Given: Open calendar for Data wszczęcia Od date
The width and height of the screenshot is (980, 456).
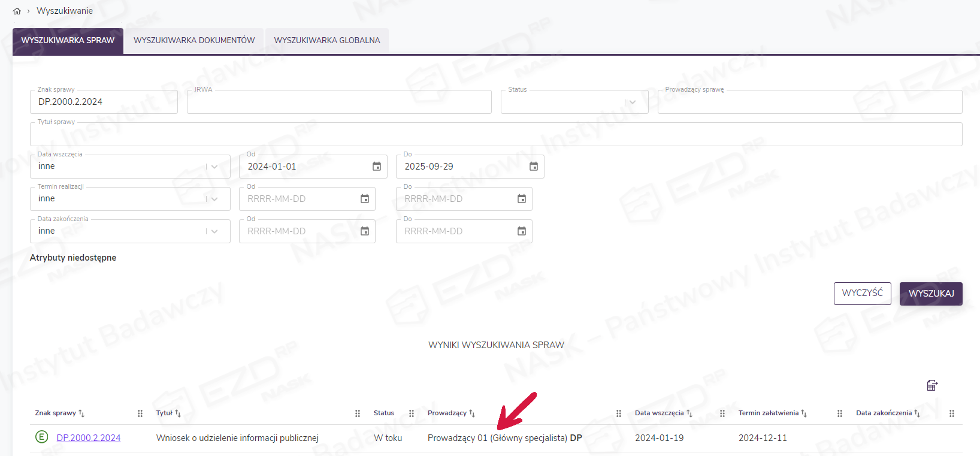Looking at the screenshot, I should 377,167.
